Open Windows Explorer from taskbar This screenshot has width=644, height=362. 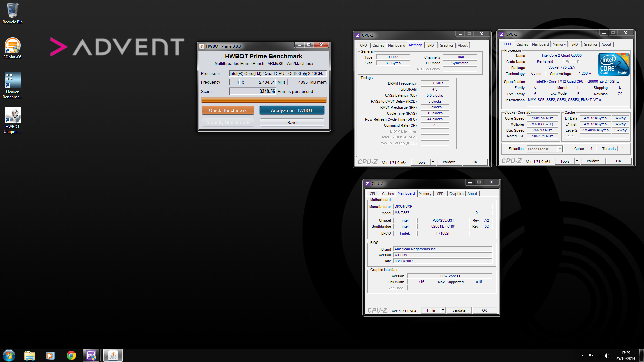coord(30,355)
